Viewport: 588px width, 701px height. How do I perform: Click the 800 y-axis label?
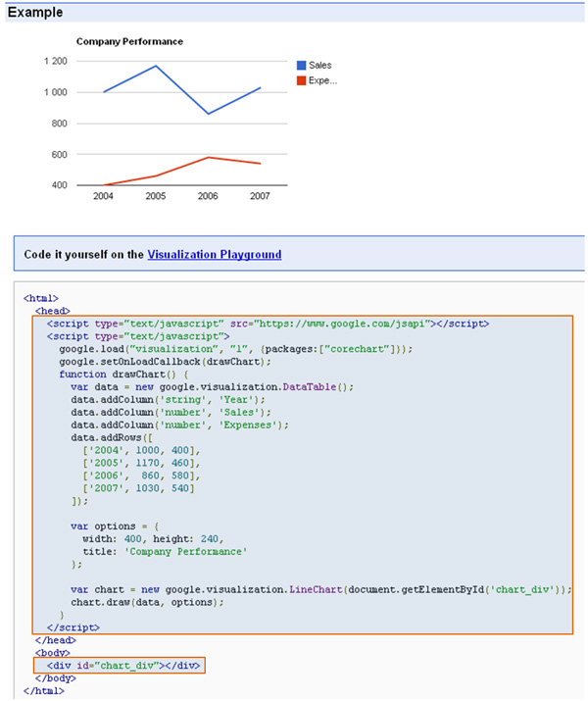[60, 124]
